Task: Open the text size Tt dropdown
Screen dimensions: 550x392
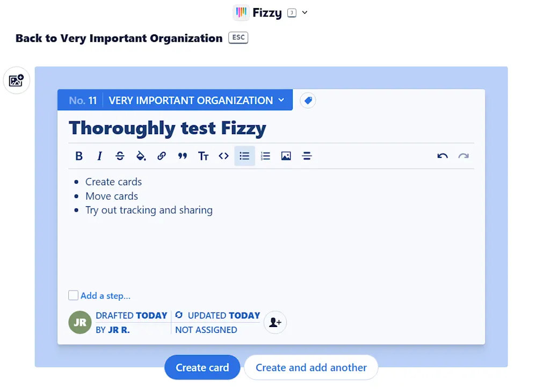Action: 203,156
